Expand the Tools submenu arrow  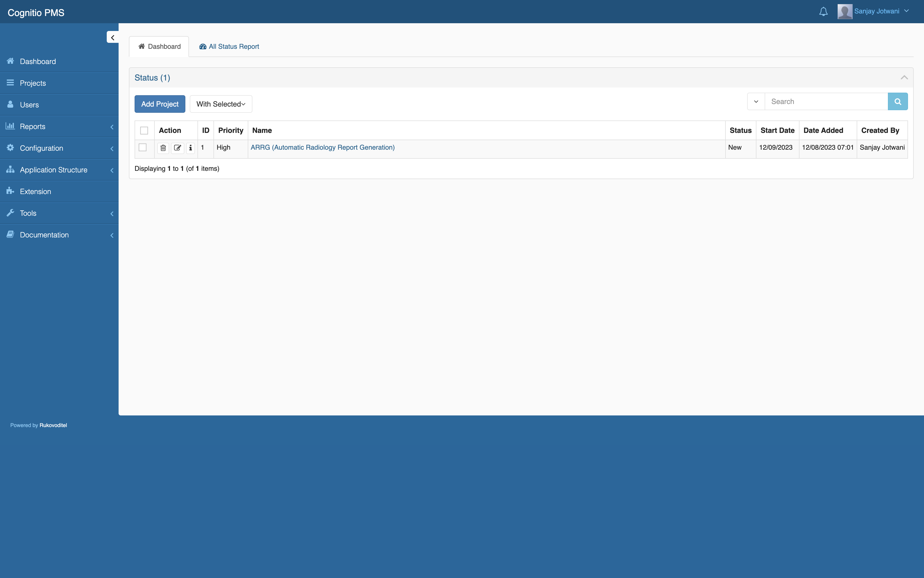tap(112, 214)
